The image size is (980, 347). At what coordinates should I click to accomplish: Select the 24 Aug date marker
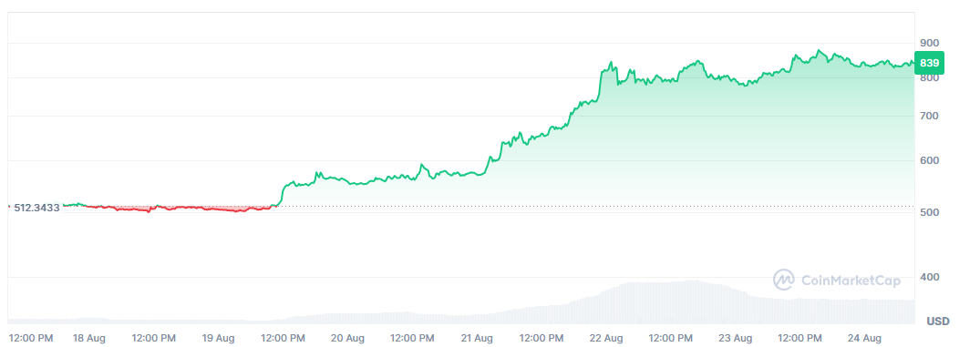(x=865, y=338)
